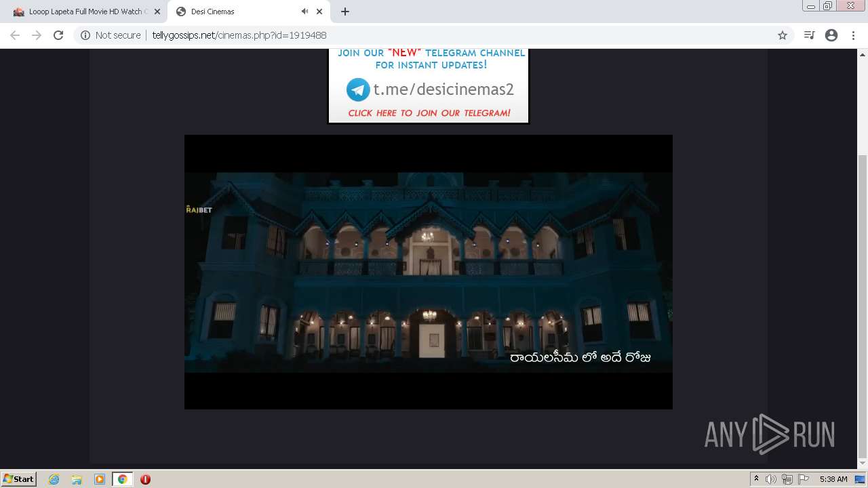Open media player from taskbar
The height and width of the screenshot is (488, 868).
click(x=100, y=479)
